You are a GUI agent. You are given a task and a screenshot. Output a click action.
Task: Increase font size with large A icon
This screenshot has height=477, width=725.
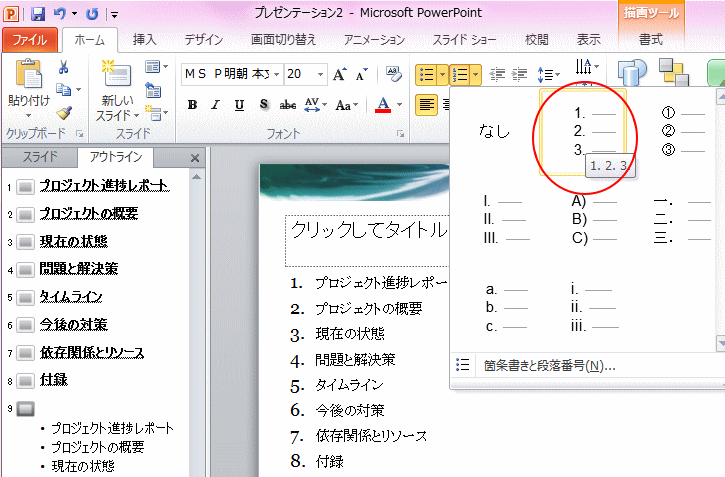click(x=340, y=74)
